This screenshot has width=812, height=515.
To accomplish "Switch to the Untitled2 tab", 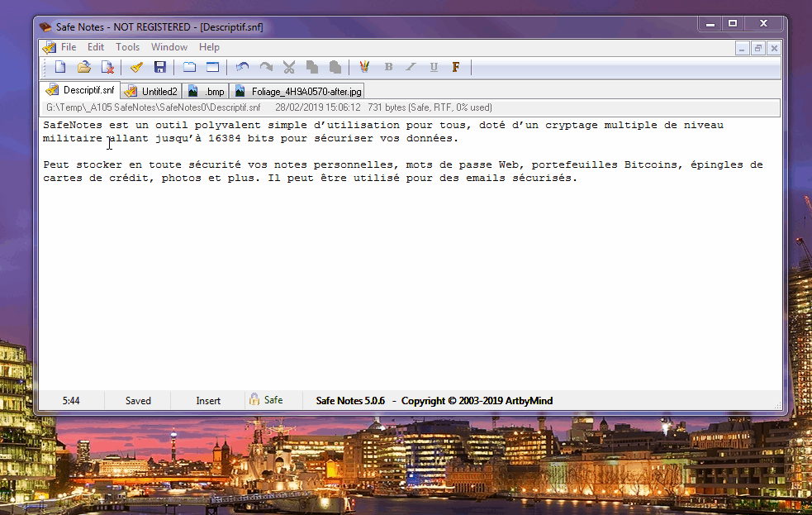I will click(x=152, y=91).
